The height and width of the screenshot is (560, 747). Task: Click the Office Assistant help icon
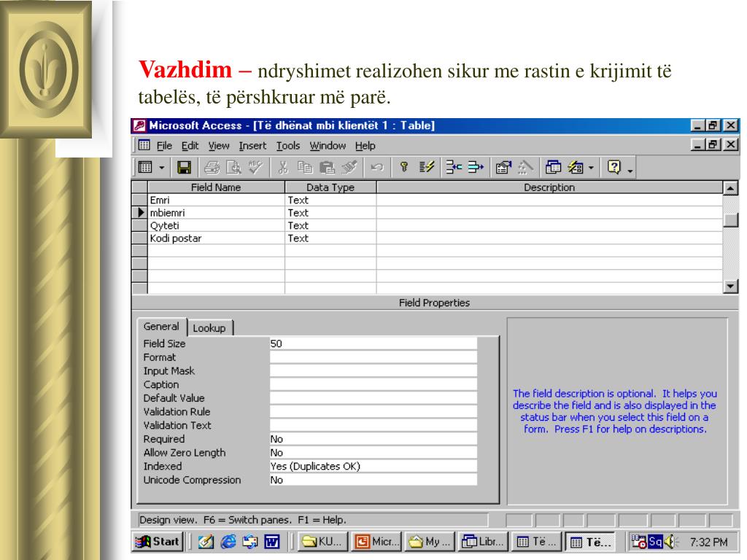pyautogui.click(x=614, y=168)
